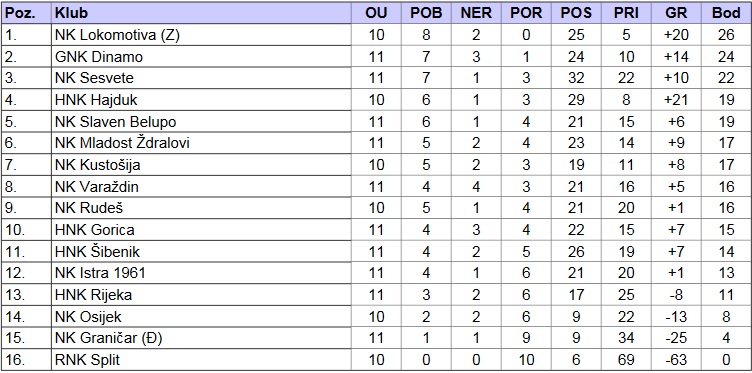This screenshot has height=373, width=752.
Task: Select RNK Split's 69 goals conceded cell
Action: (626, 360)
